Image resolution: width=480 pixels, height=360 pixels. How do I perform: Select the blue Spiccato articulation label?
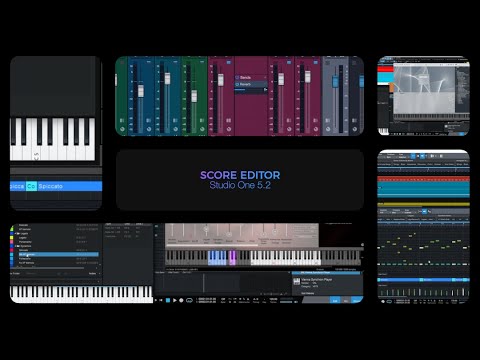(x=50, y=186)
